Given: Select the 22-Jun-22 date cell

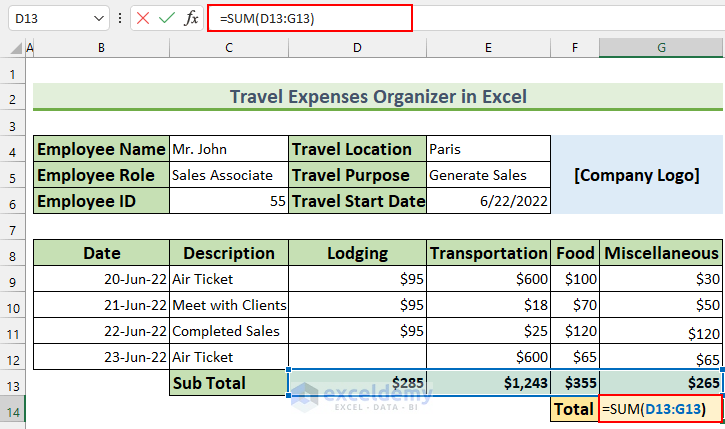Looking at the screenshot, I should click(101, 331).
